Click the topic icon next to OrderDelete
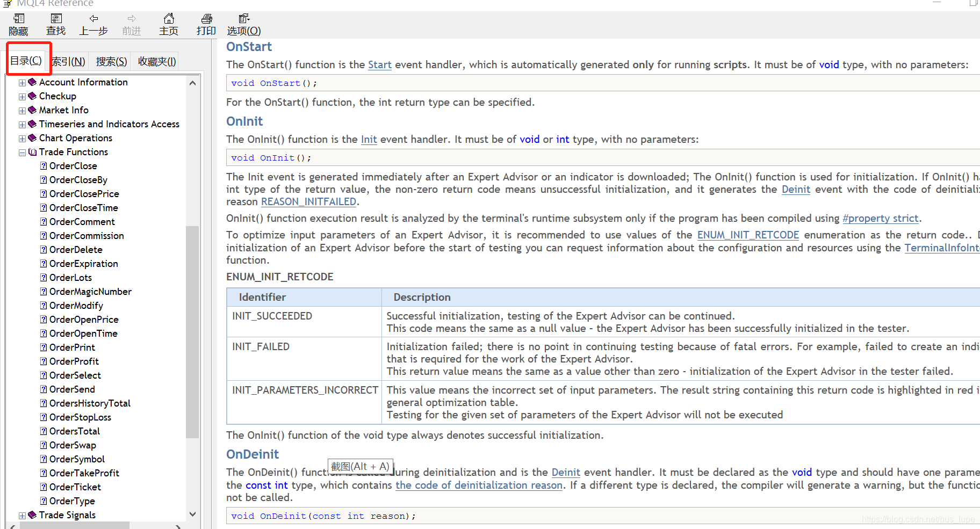The width and height of the screenshot is (980, 529). coord(44,250)
